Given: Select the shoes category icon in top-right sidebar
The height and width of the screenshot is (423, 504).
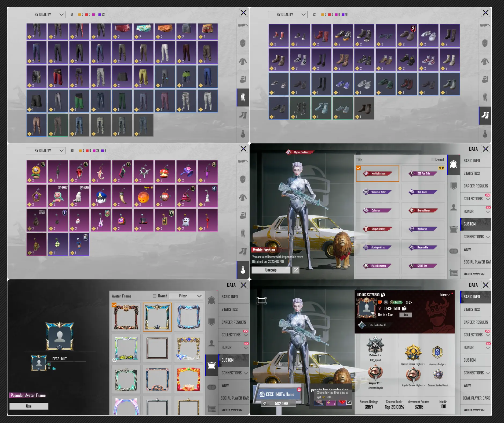Looking at the screenshot, I should [x=485, y=116].
